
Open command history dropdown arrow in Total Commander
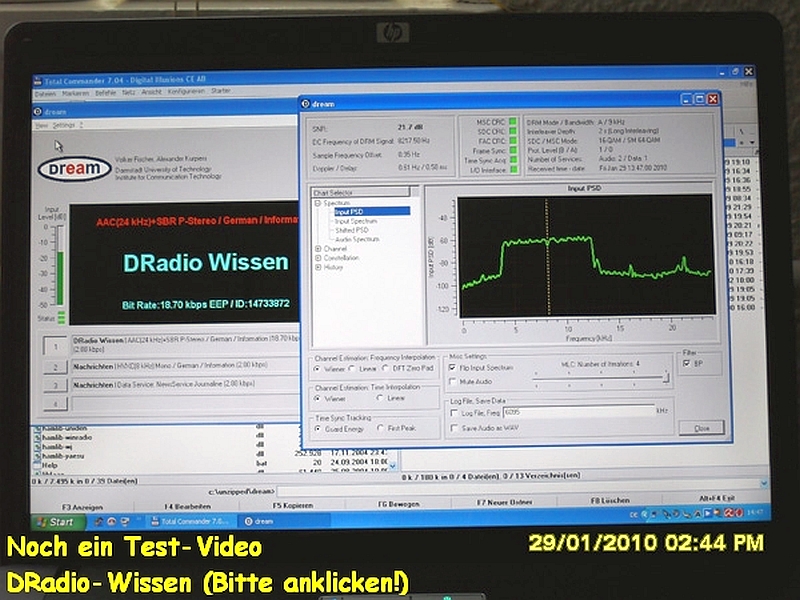tap(764, 483)
